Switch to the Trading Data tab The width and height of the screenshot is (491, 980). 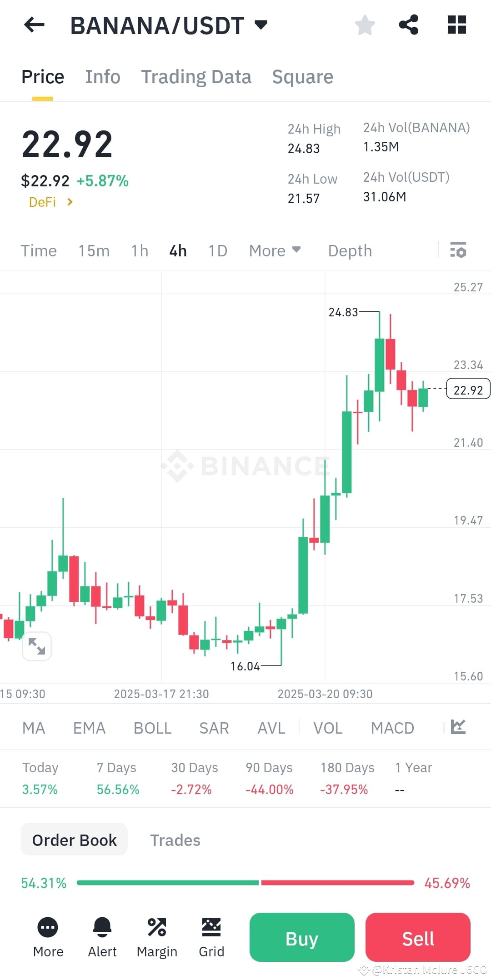coord(196,76)
